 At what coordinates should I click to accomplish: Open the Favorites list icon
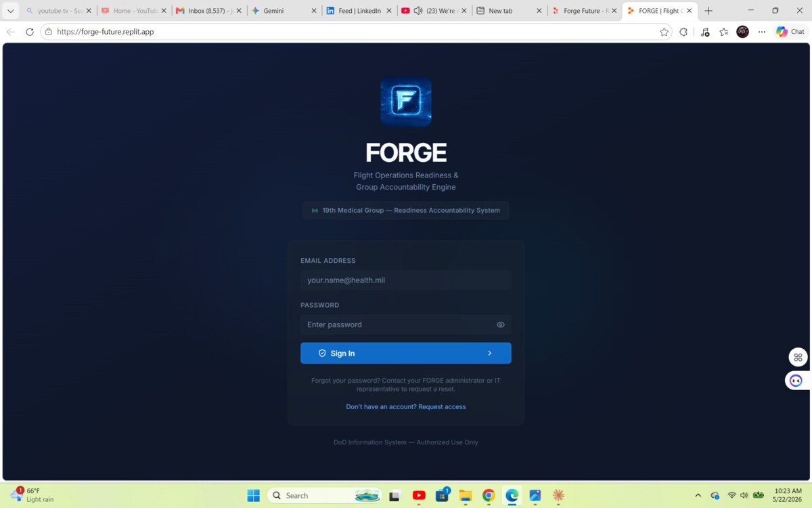pos(723,32)
